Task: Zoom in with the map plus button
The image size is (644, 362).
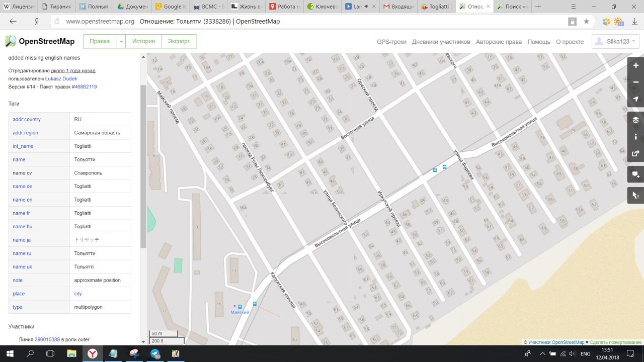Action: tap(636, 66)
